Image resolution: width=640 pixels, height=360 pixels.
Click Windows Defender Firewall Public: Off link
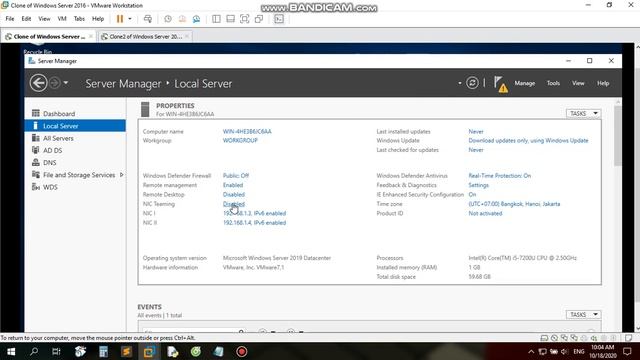236,176
